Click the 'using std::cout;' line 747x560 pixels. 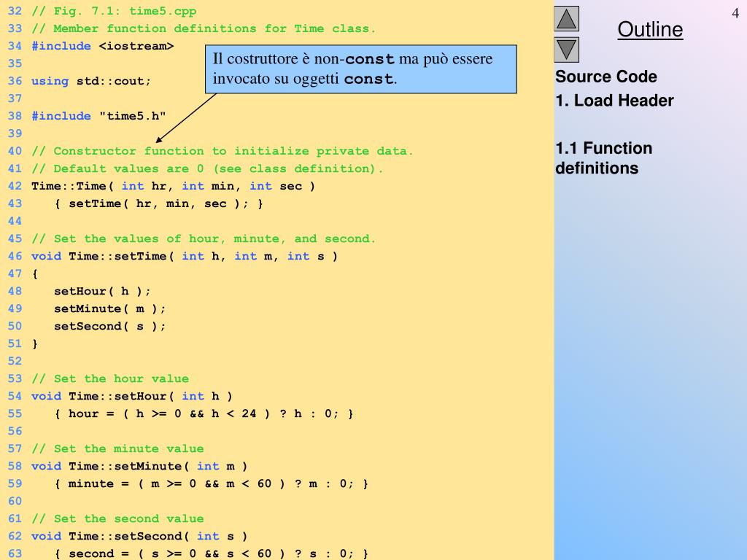[x=91, y=81]
